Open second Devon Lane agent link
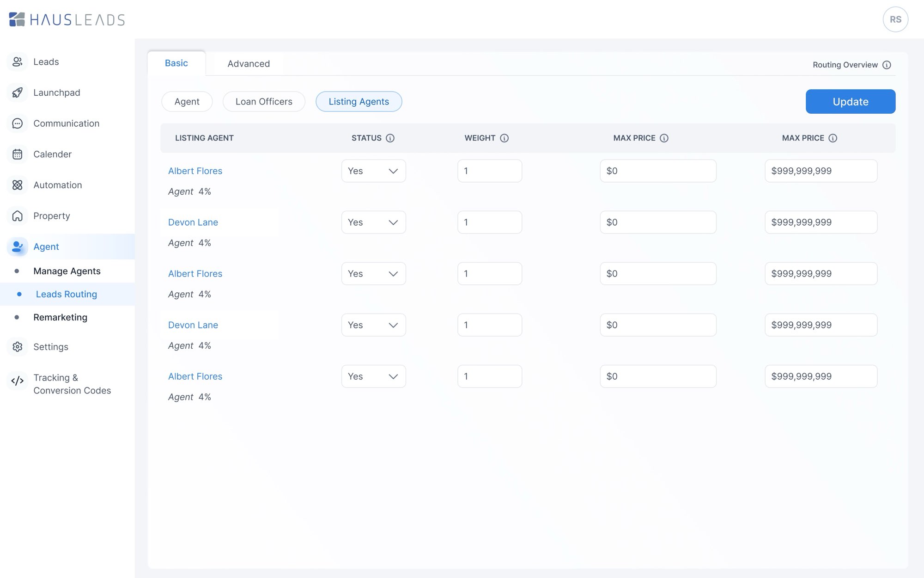 (x=193, y=325)
